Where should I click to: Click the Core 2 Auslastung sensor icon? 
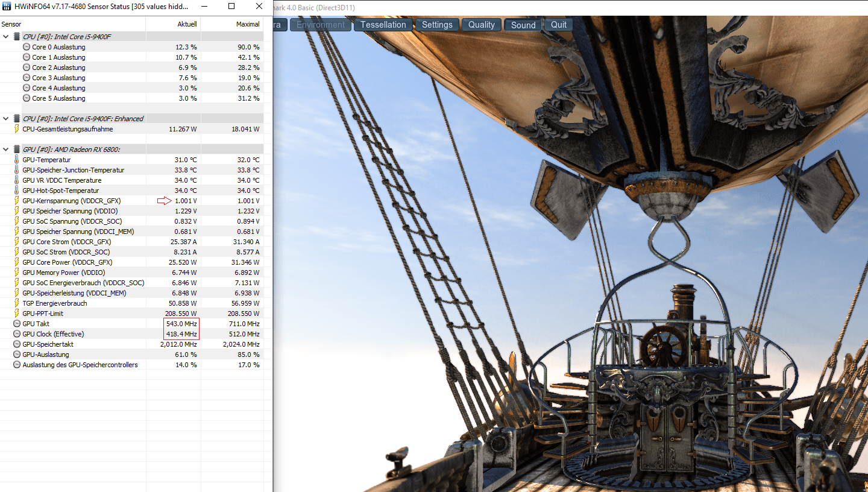27,68
